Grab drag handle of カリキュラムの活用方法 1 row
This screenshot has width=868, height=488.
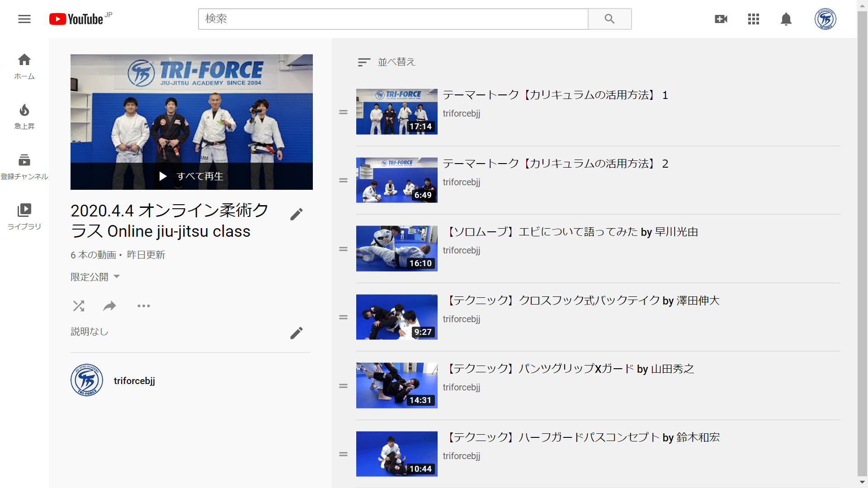[x=344, y=112]
